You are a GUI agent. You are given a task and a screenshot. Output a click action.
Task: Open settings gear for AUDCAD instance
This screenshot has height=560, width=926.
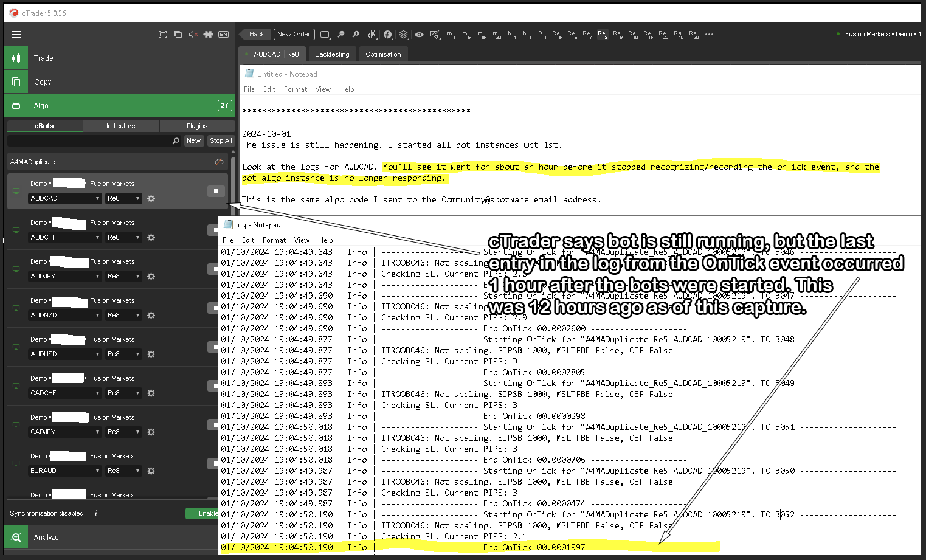pos(151,199)
